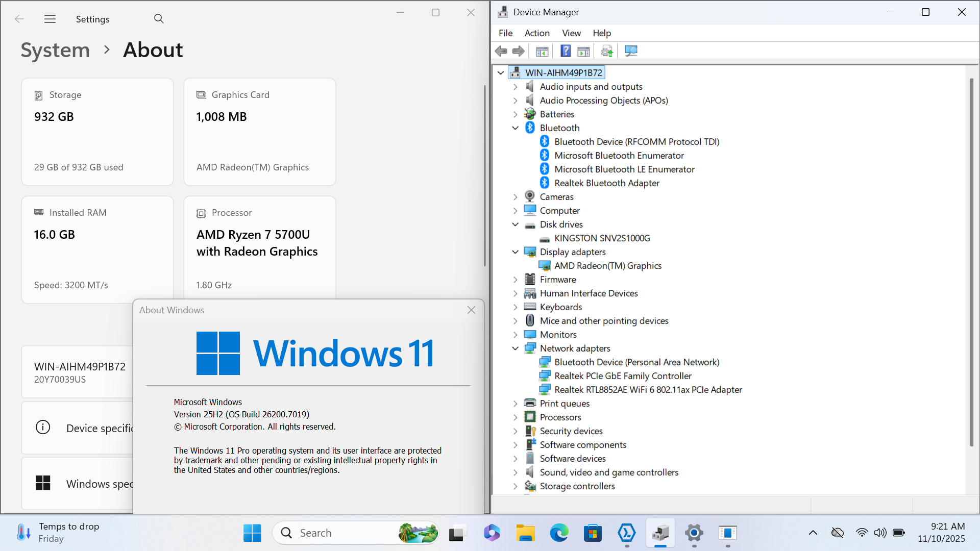This screenshot has height=551, width=980.
Task: Select KINGSTON SNV2S1000G disk drive
Action: (x=602, y=238)
